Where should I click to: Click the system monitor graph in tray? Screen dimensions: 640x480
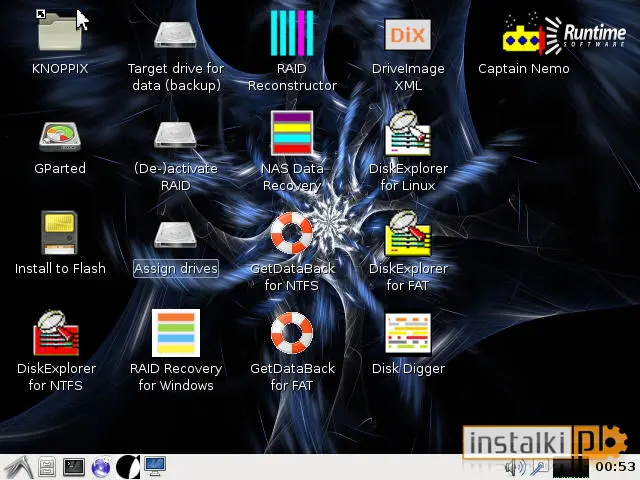pos(571,468)
